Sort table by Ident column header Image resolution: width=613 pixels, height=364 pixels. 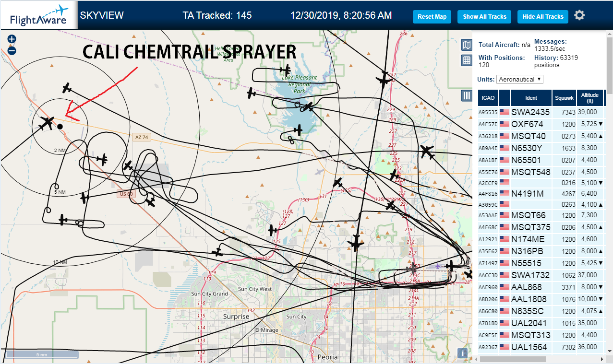(x=531, y=98)
